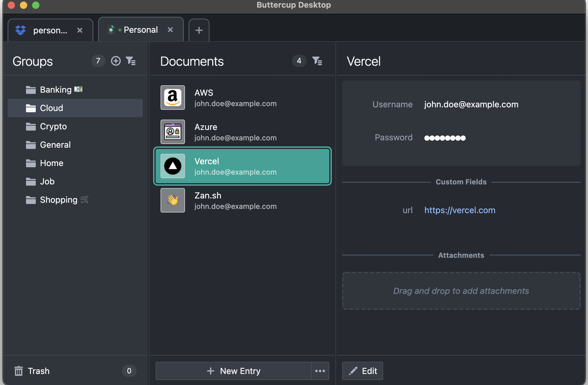Click the Zan.sh waving hand icon

173,200
